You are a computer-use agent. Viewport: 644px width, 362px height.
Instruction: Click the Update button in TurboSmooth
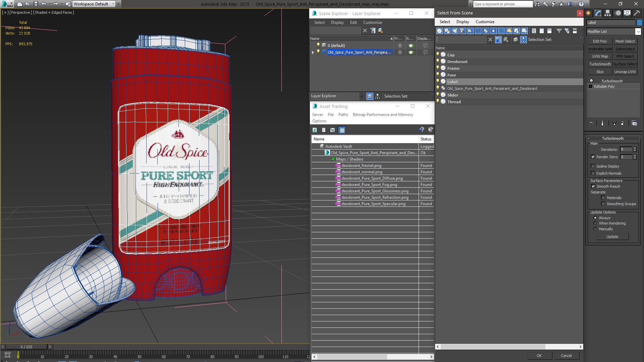[x=612, y=237]
